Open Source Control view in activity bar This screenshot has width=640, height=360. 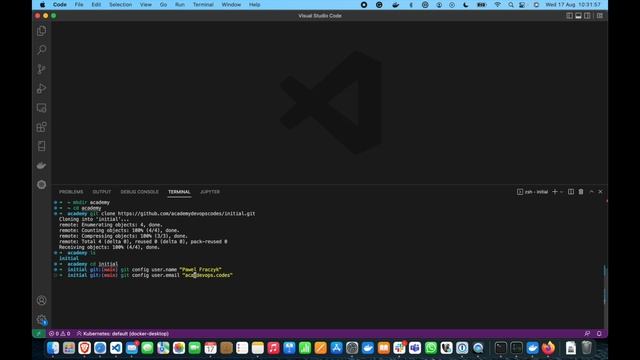pos(41,69)
